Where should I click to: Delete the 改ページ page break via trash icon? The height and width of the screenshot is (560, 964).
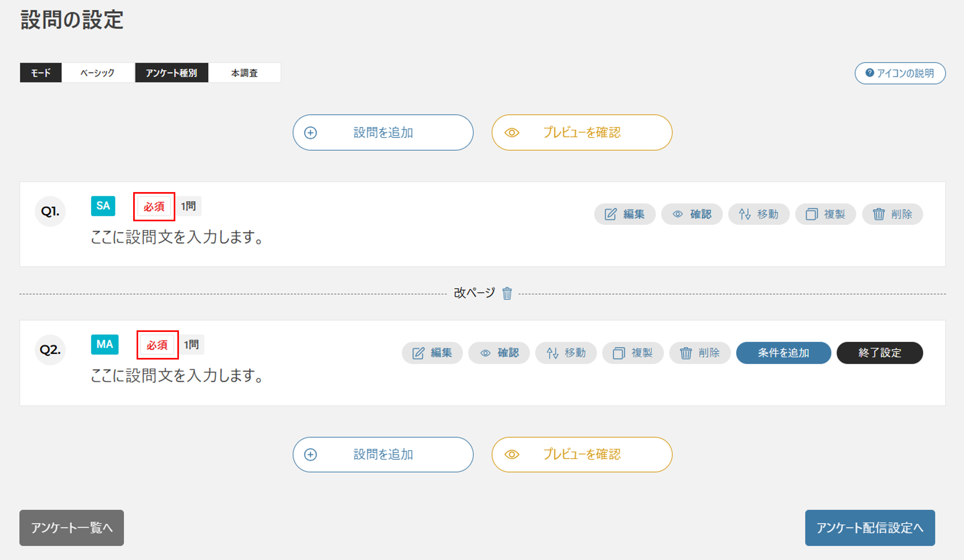(507, 293)
